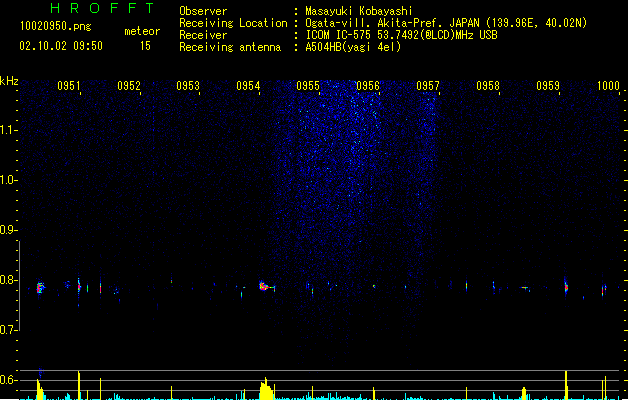Image resolution: width=629 pixels, height=400 pixels.
Task: Click the 1000 time marker
Action: click(x=608, y=86)
